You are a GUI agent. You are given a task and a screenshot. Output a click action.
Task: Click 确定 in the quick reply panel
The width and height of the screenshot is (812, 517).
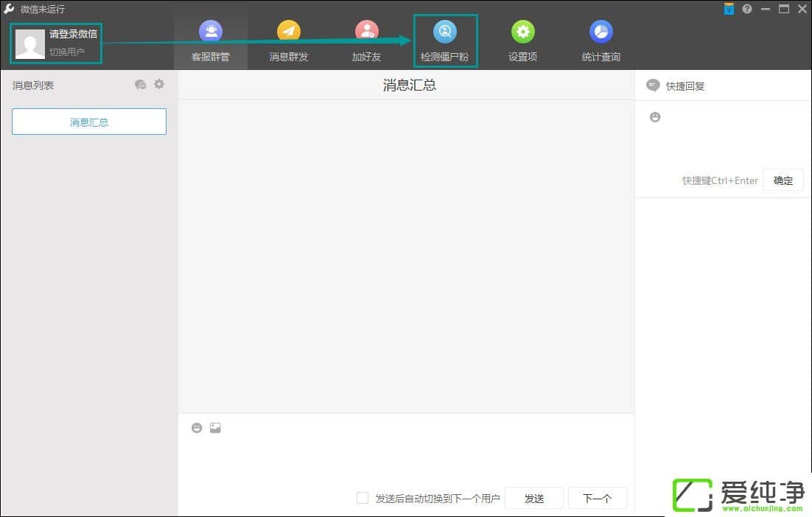point(783,180)
